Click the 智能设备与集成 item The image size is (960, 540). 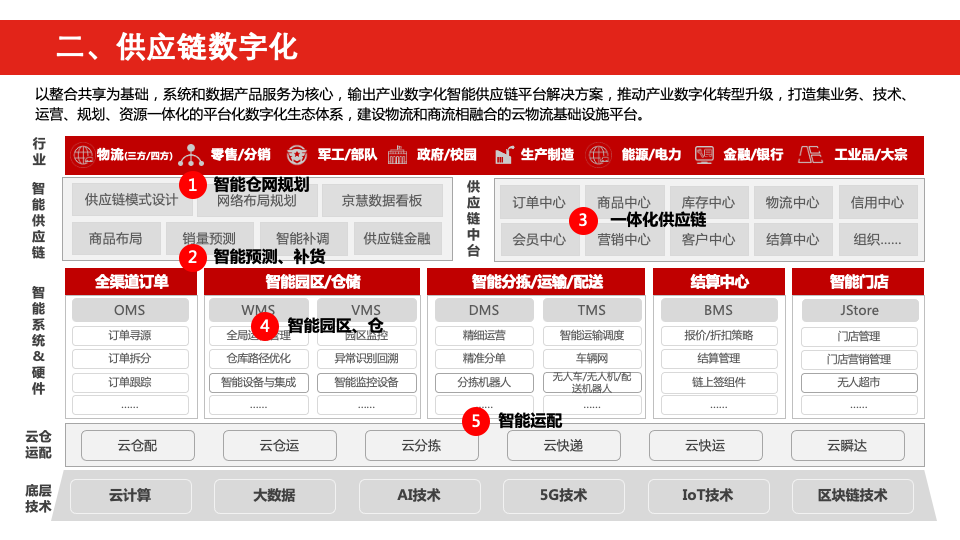(x=258, y=383)
